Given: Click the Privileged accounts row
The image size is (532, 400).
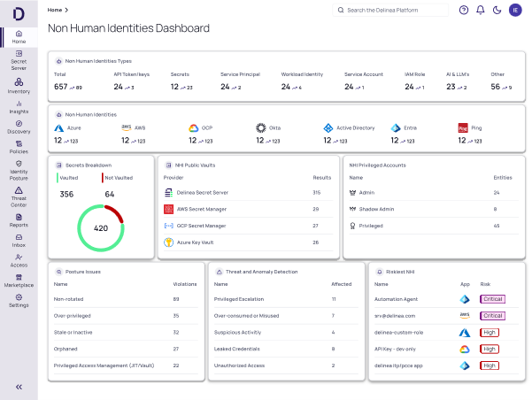Looking at the screenshot, I should [x=434, y=226].
